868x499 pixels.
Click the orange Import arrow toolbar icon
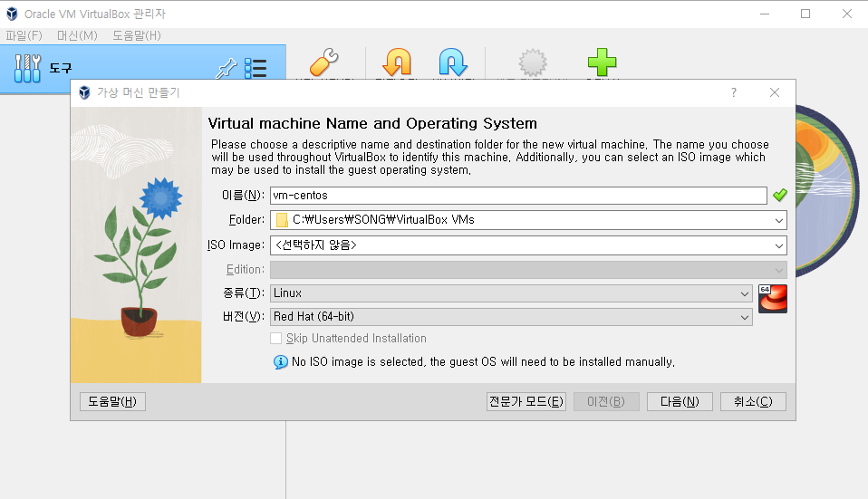(397, 62)
